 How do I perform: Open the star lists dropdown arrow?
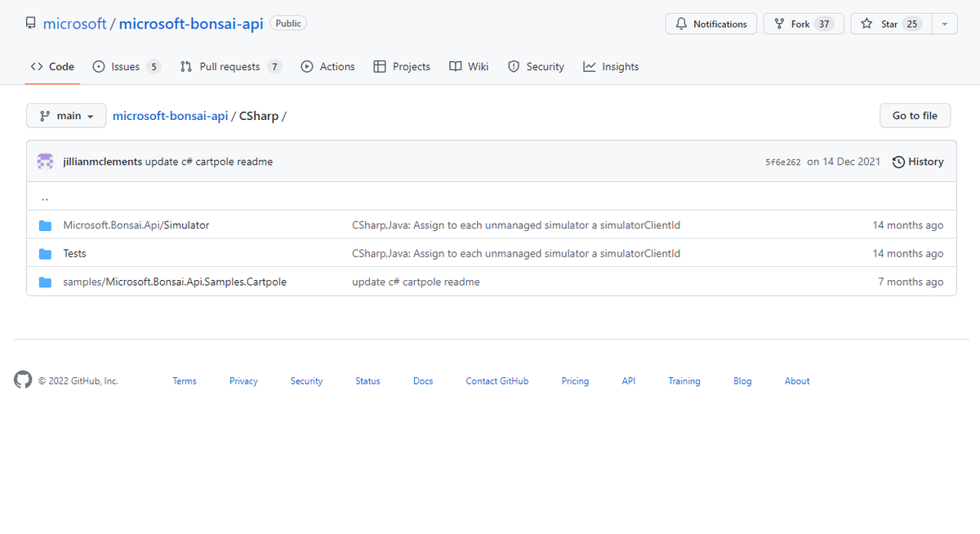pos(944,24)
